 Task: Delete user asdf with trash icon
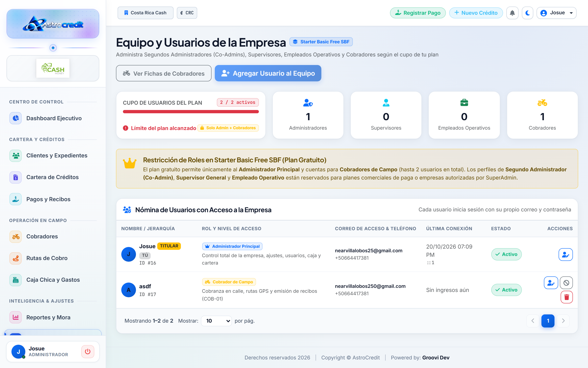(x=567, y=297)
